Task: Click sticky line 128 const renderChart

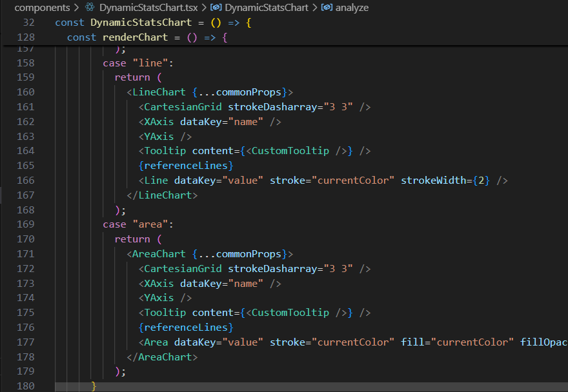Action: tap(147, 37)
